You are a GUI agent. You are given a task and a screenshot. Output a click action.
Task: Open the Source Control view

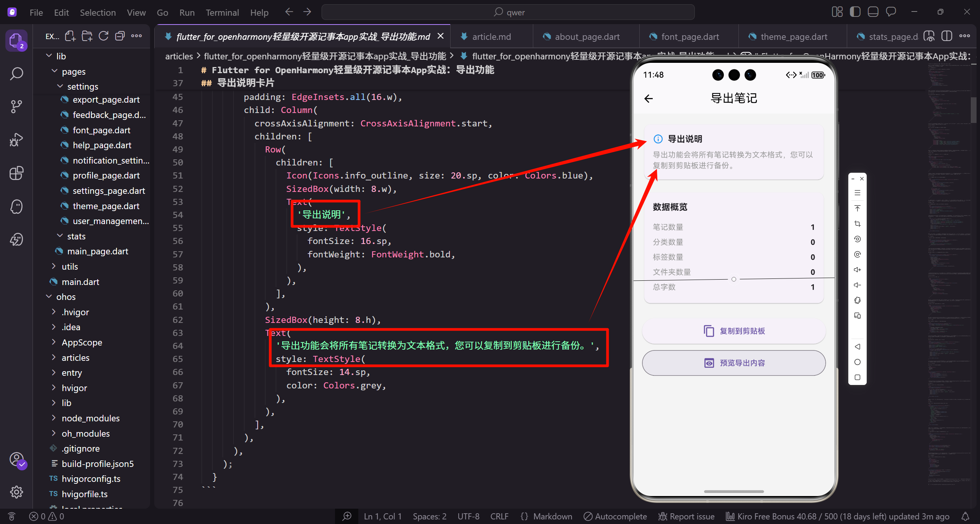click(x=16, y=106)
